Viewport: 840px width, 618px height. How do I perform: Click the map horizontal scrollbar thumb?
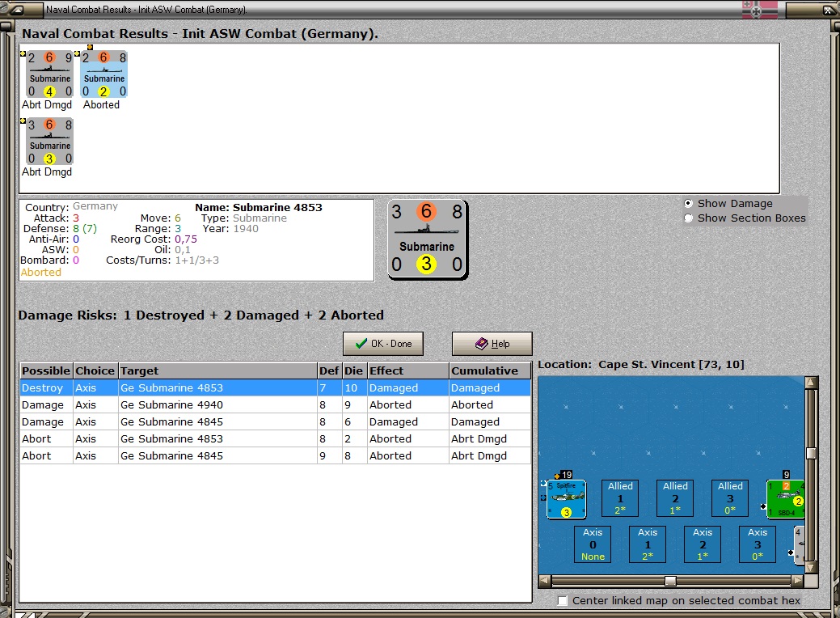670,581
